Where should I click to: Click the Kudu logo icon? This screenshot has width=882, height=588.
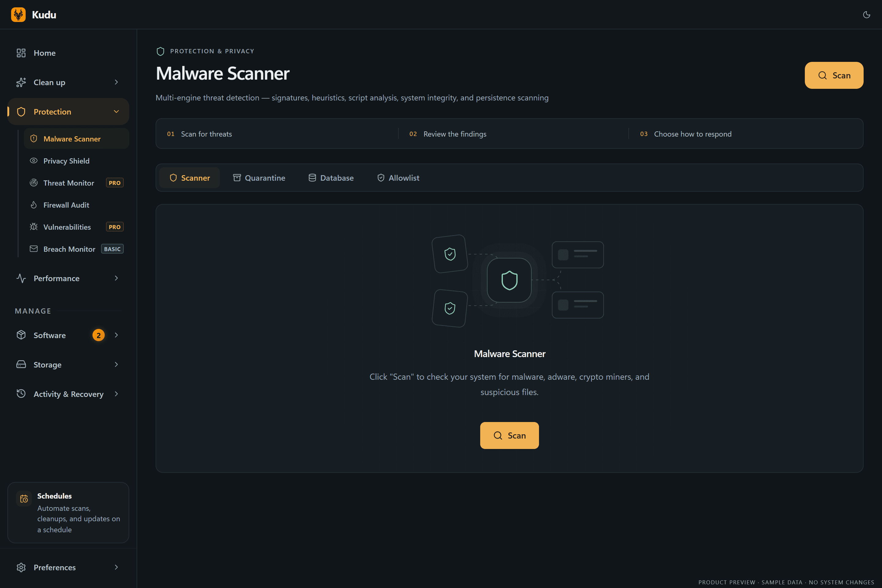18,15
